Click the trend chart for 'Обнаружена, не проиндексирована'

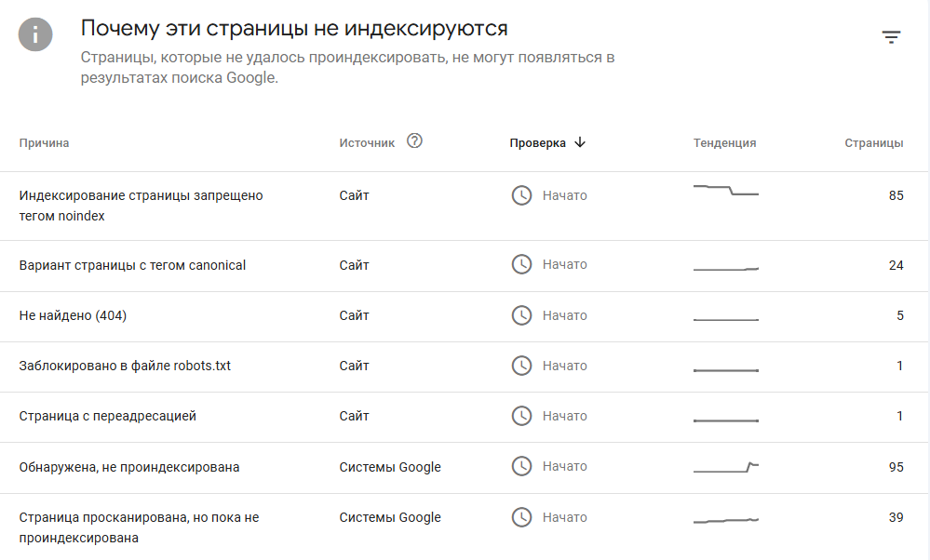coord(726,467)
